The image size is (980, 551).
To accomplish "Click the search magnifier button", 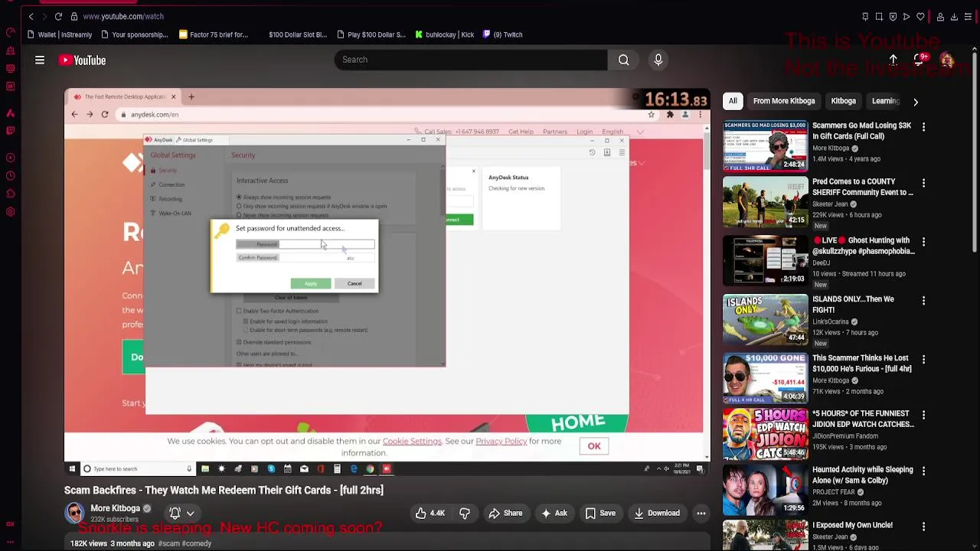I will [624, 60].
